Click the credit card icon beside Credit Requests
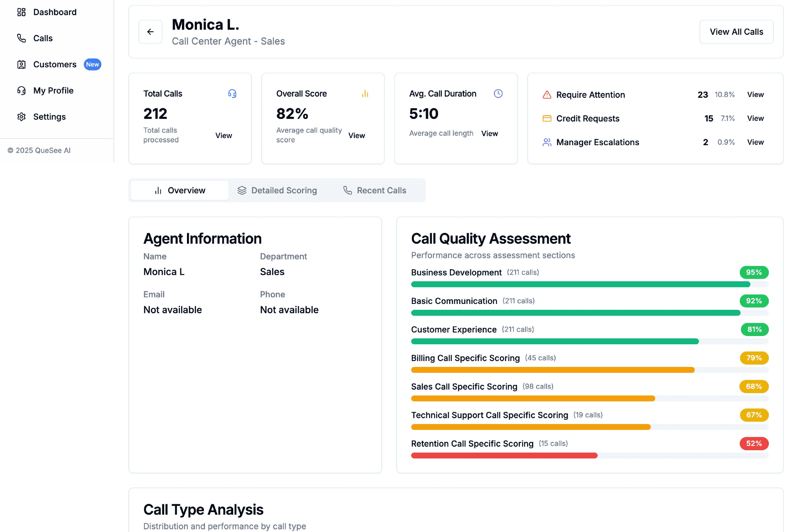This screenshot has width=798, height=532. 547,119
